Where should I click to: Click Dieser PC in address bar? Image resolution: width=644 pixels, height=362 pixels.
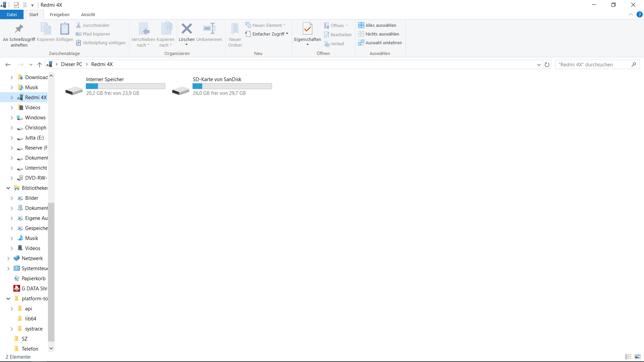71,64
